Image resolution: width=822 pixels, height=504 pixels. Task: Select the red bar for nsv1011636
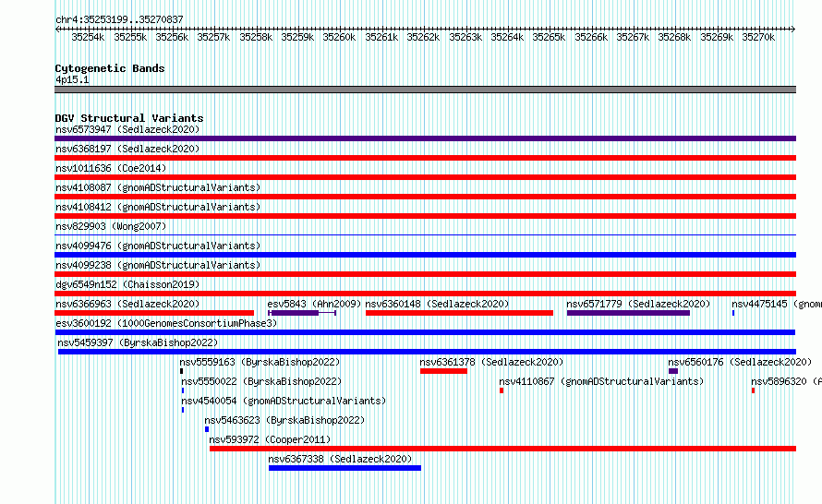pos(425,177)
